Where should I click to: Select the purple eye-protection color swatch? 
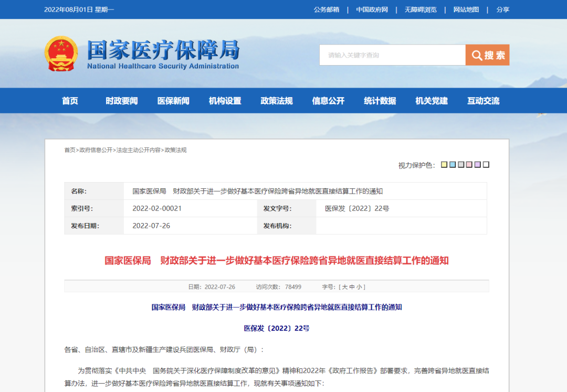click(x=477, y=165)
